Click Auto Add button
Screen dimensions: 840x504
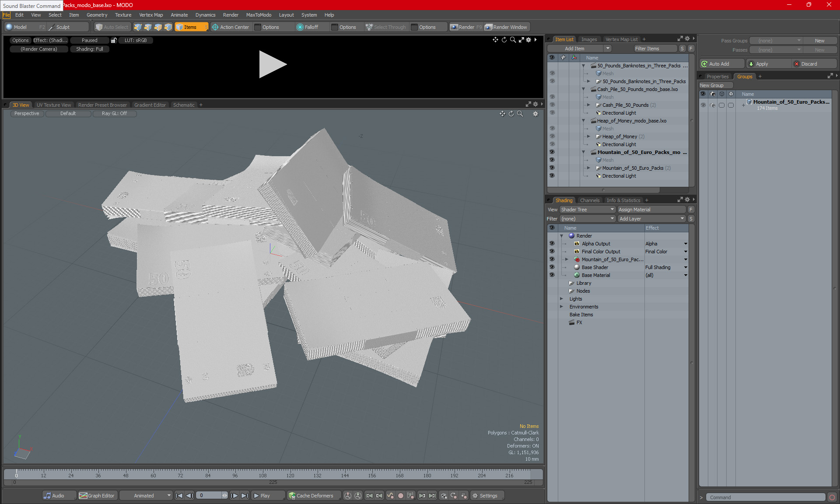coord(721,64)
